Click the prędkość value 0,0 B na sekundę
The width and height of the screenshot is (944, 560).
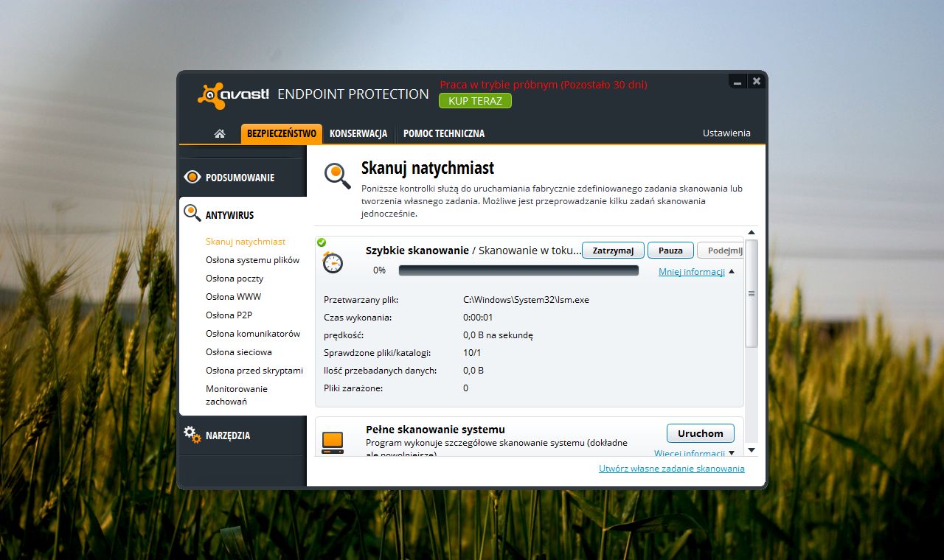(x=498, y=335)
